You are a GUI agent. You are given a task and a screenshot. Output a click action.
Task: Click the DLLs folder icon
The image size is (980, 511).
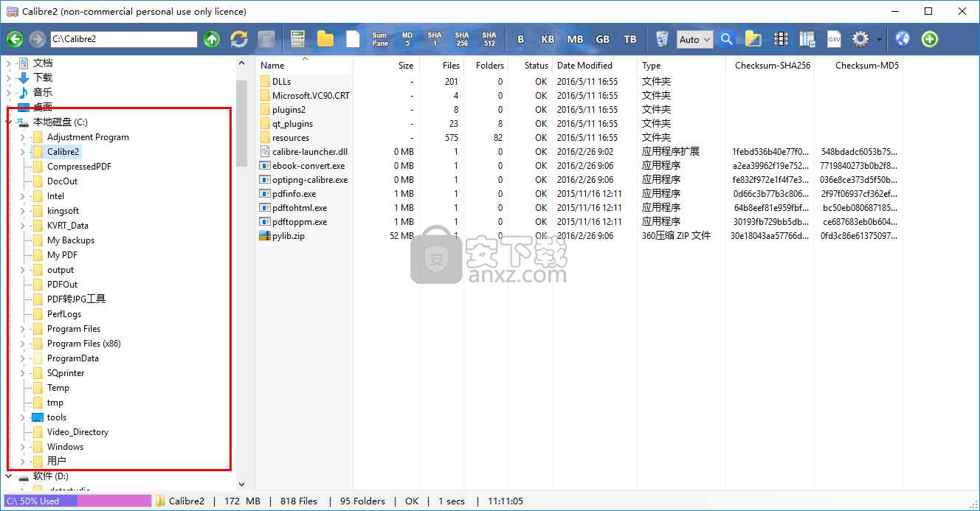click(265, 82)
